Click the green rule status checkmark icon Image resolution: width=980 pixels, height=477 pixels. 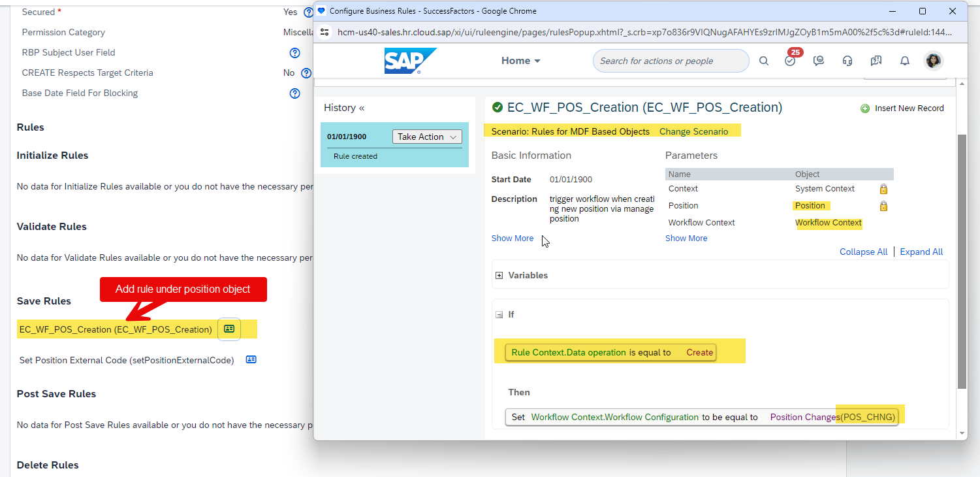[x=498, y=107]
